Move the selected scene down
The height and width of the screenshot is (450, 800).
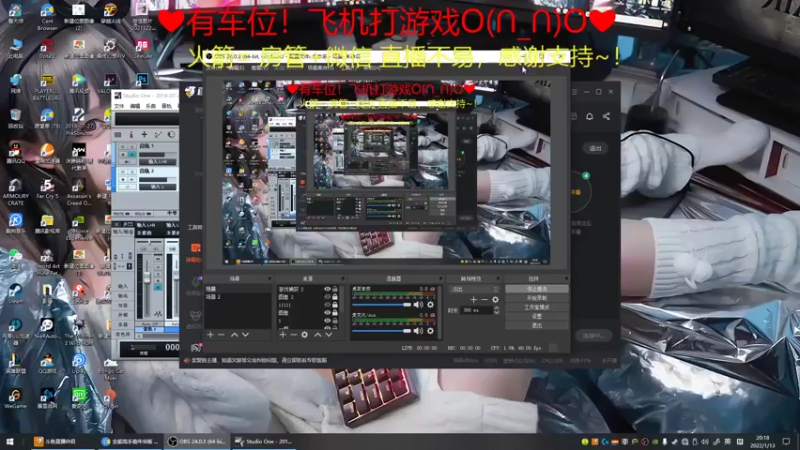click(x=245, y=335)
